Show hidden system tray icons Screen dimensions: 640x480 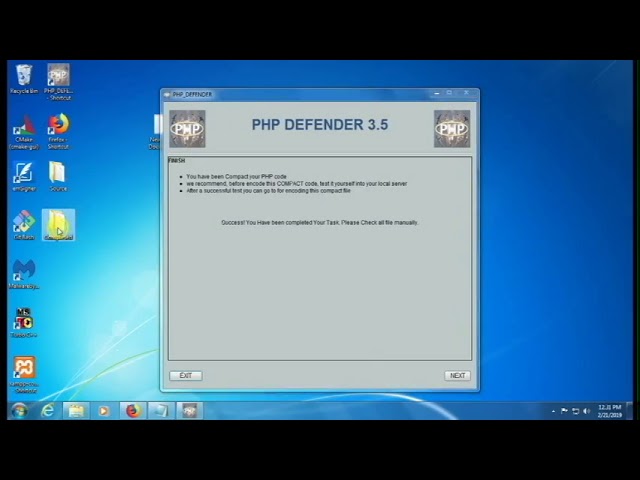(x=553, y=411)
